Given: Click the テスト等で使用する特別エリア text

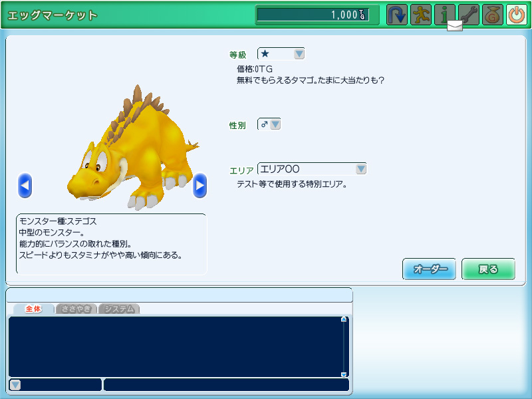Looking at the screenshot, I should point(291,184).
